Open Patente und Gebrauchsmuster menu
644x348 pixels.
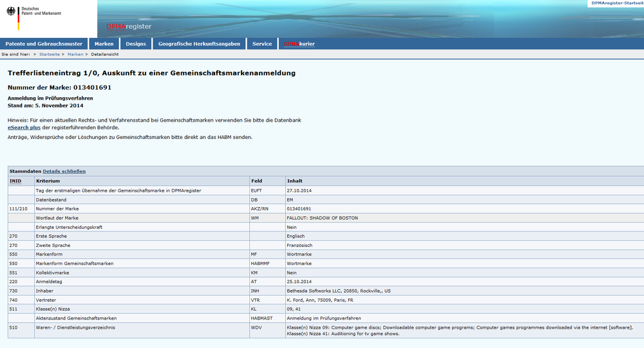coord(44,44)
